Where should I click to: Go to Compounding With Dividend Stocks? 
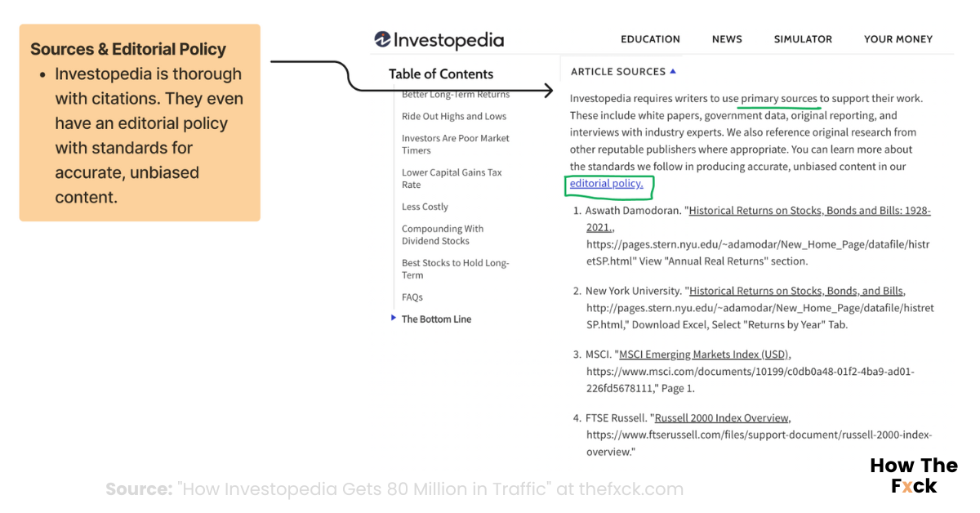443,235
